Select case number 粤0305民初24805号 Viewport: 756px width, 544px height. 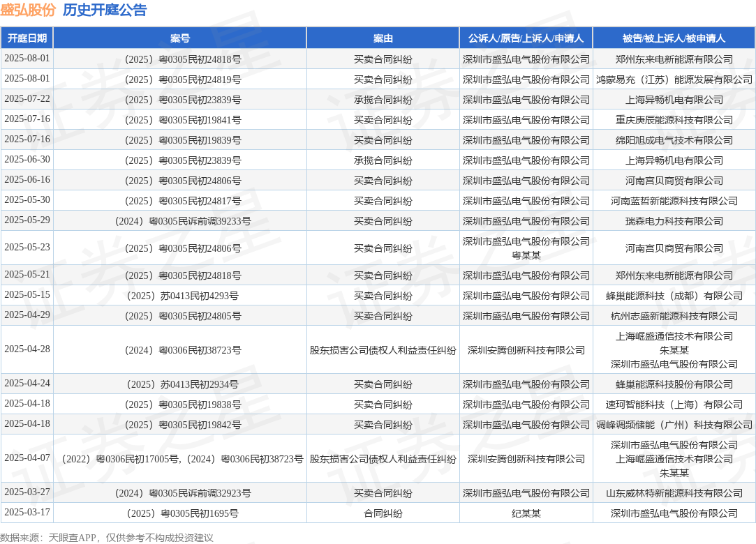[182, 316]
